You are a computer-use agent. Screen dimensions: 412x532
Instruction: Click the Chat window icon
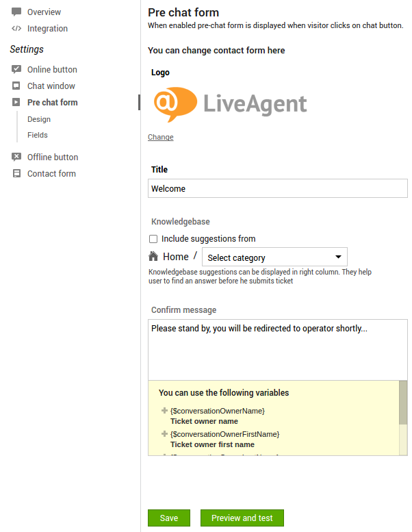coord(16,86)
